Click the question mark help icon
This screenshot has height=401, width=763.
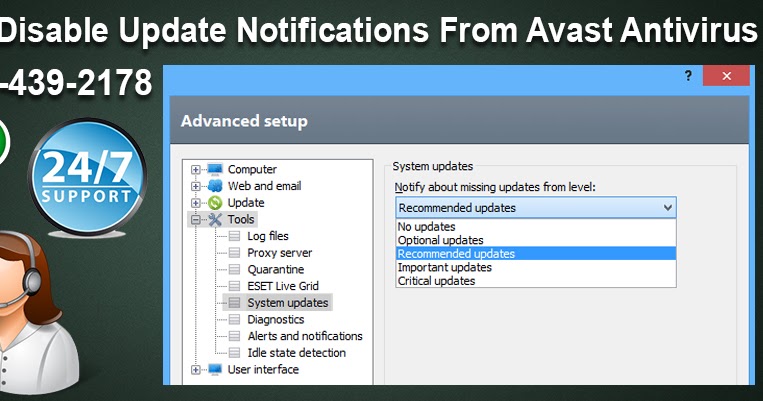pyautogui.click(x=688, y=75)
